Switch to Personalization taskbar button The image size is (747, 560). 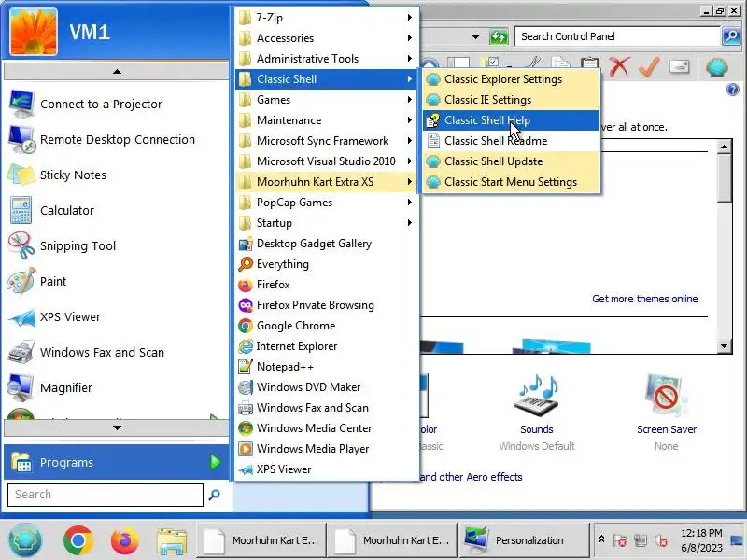pyautogui.click(x=523, y=540)
